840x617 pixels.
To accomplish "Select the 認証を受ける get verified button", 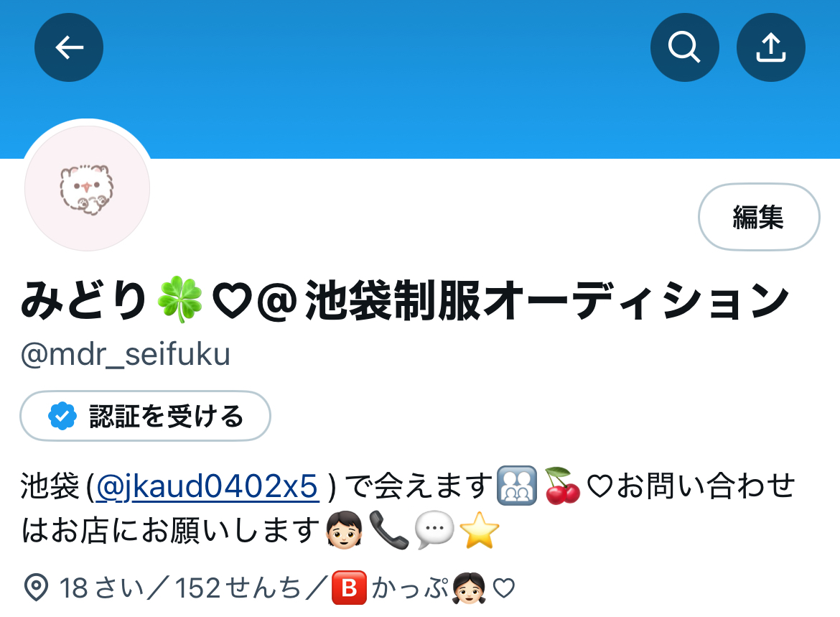I will [145, 416].
